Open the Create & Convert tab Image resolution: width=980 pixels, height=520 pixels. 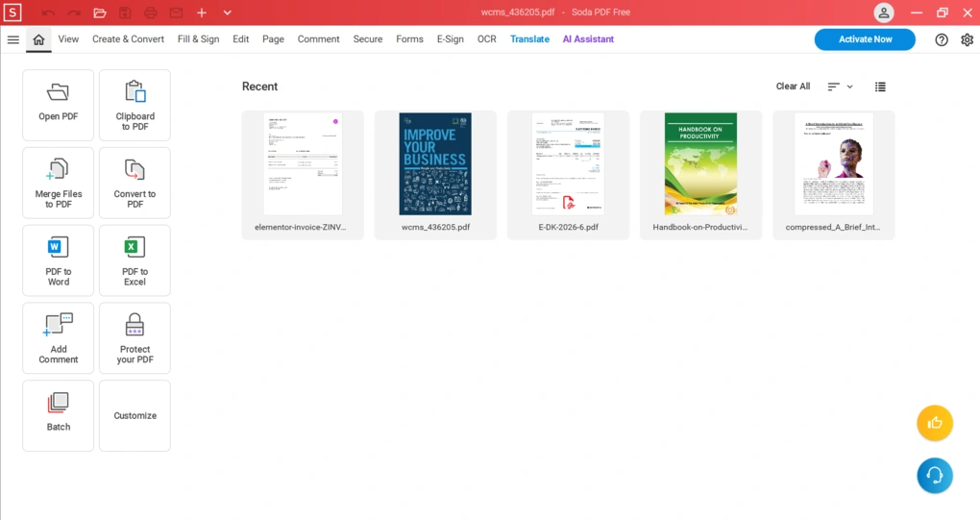[128, 38]
